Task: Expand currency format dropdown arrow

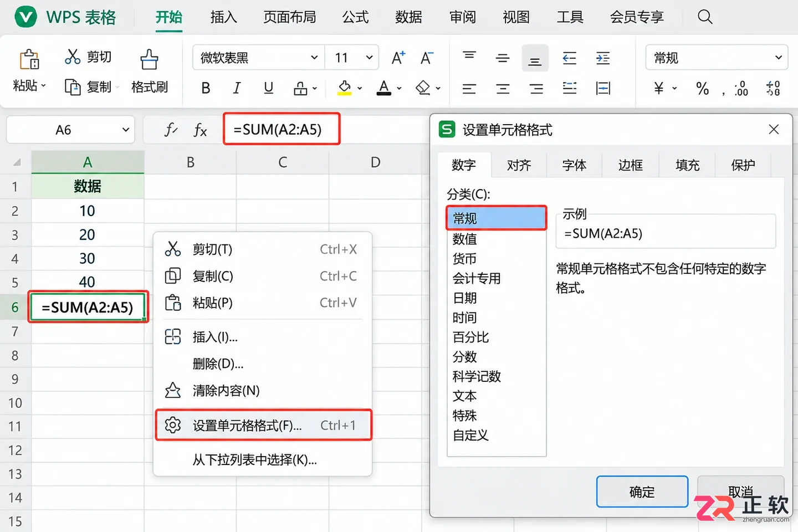Action: [674, 88]
